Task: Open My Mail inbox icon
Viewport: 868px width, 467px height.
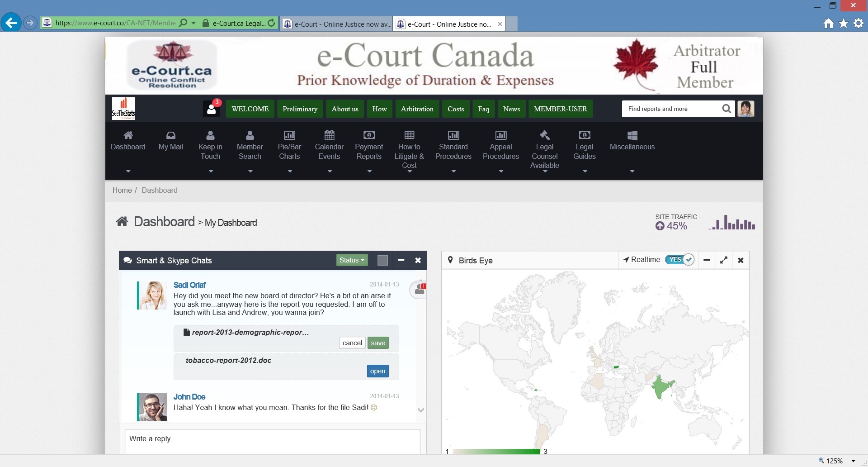Action: click(170, 135)
